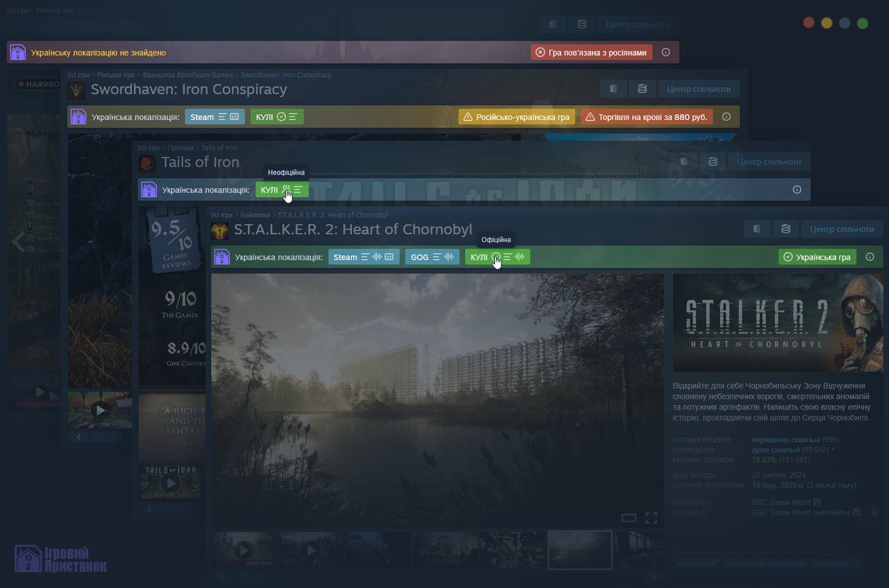The width and height of the screenshot is (889, 588).
Task: Click the unofficial КУЛІ badge on Tails of Iron
Action: [282, 190]
